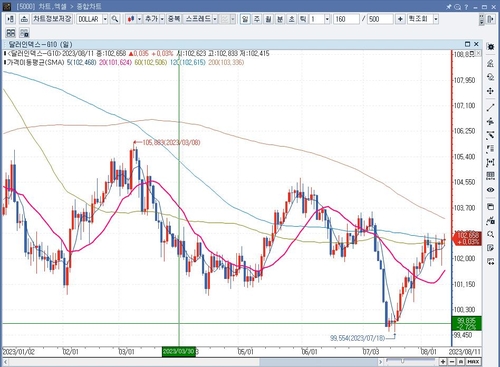Click the plus button next to 500 field
The height and width of the screenshot is (367, 500).
click(400, 19)
